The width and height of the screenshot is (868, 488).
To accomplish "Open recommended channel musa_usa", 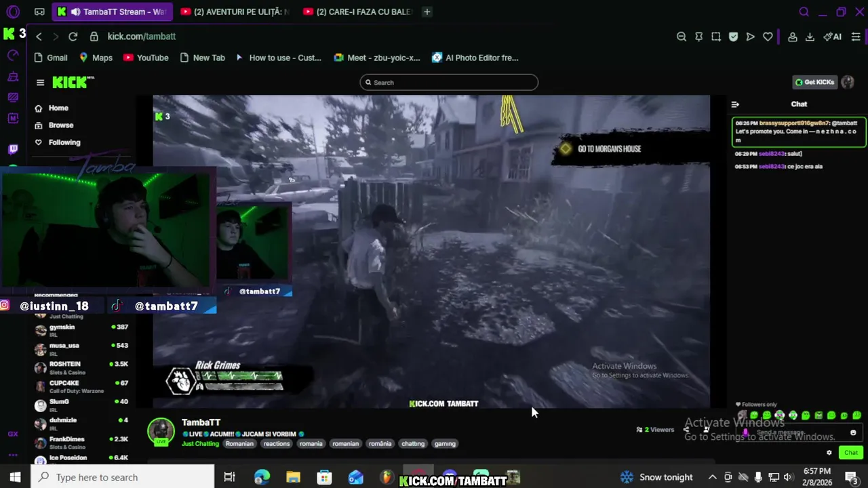I will click(x=81, y=348).
